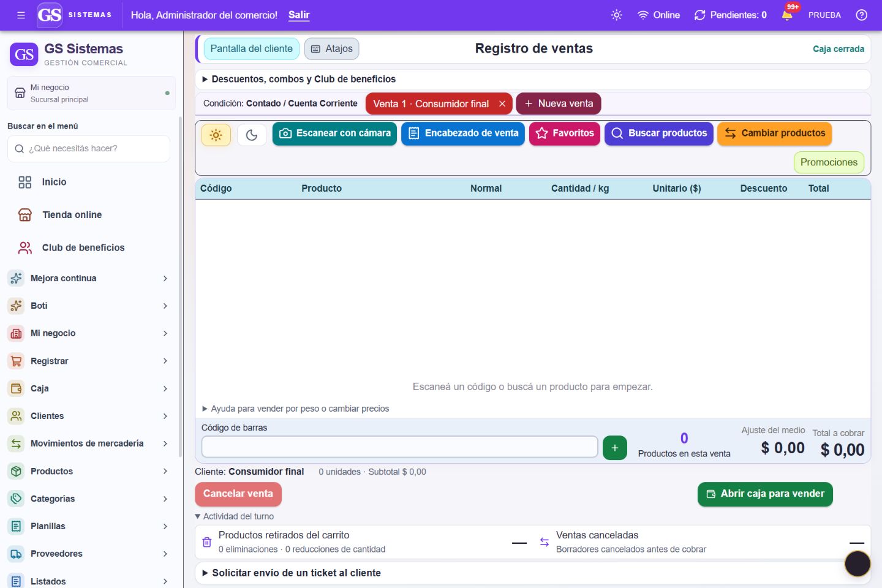This screenshot has height=588, width=882.
Task: Click the Salir link
Action: coord(299,15)
